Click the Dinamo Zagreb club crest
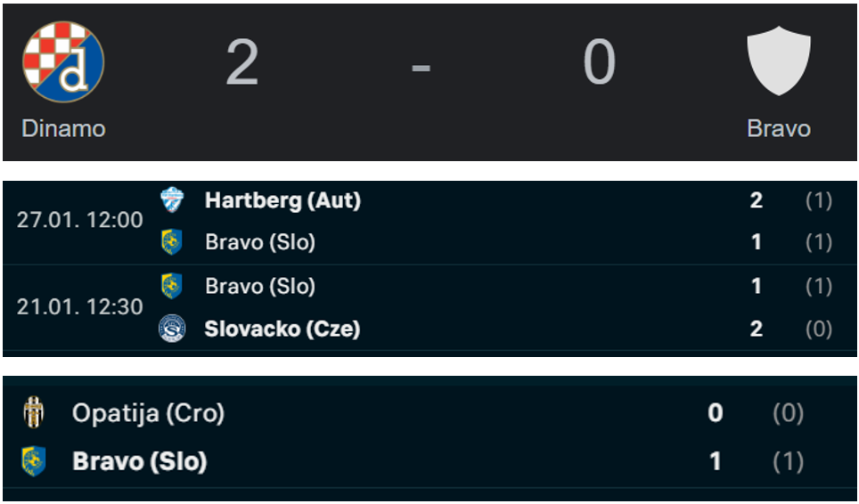The height and width of the screenshot is (504, 859). 63,61
